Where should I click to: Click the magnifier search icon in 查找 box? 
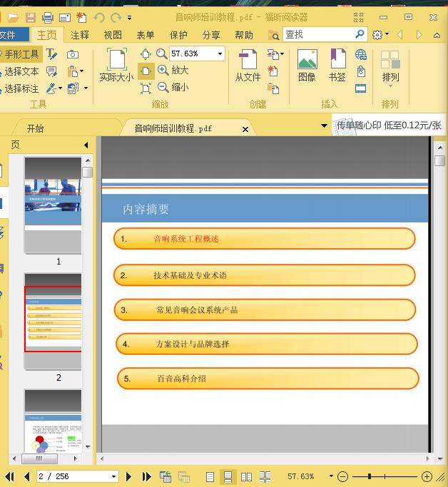pos(360,34)
